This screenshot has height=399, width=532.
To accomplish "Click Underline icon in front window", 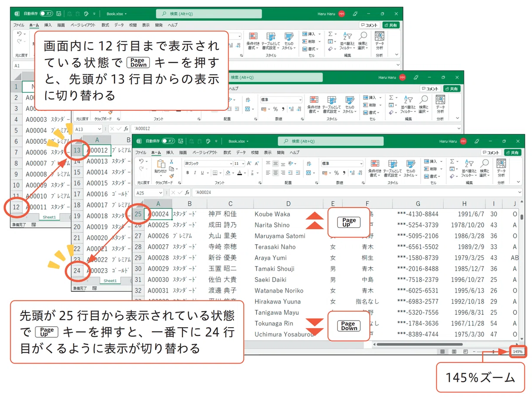I will (x=202, y=172).
